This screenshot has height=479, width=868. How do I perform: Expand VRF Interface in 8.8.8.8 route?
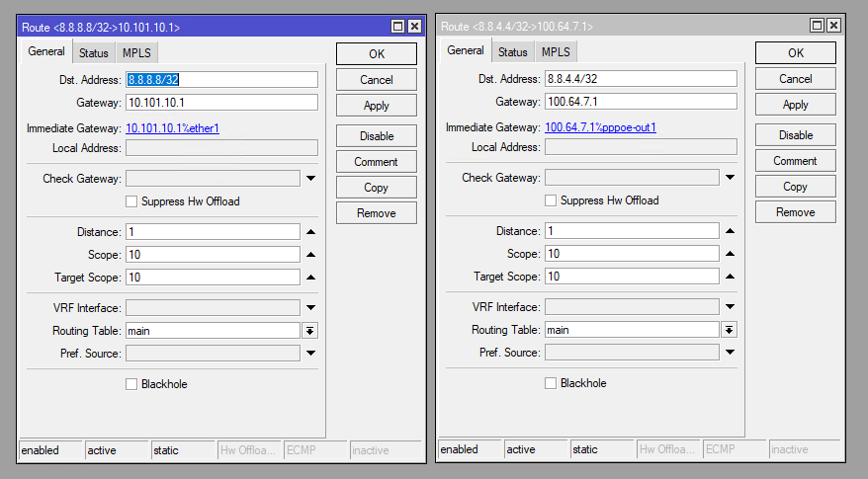(311, 307)
